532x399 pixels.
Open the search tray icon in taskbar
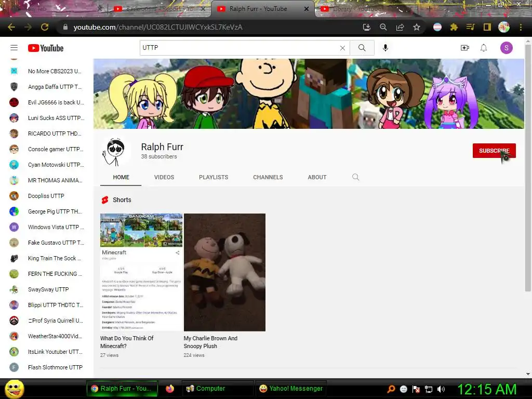click(x=391, y=389)
